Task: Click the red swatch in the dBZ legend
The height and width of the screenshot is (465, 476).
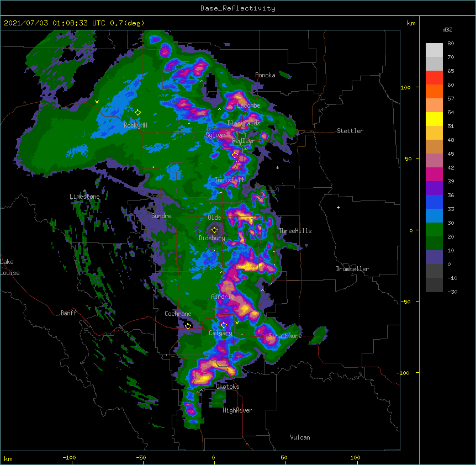Action: pyautogui.click(x=434, y=78)
